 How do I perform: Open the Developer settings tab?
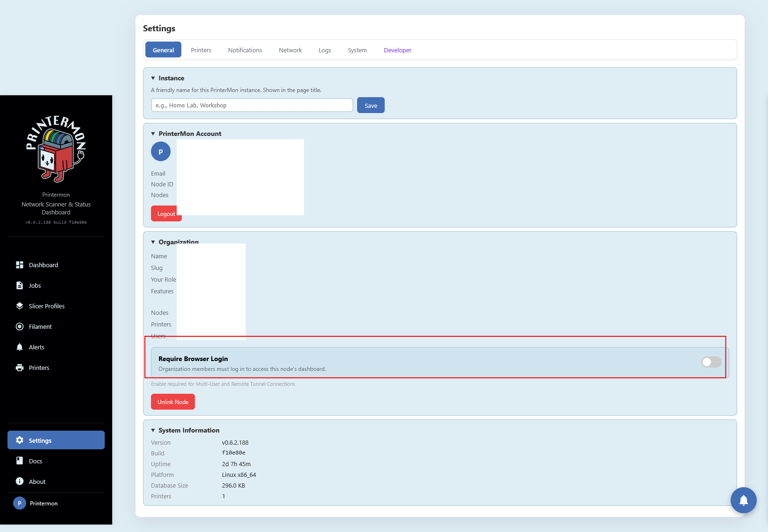(397, 50)
